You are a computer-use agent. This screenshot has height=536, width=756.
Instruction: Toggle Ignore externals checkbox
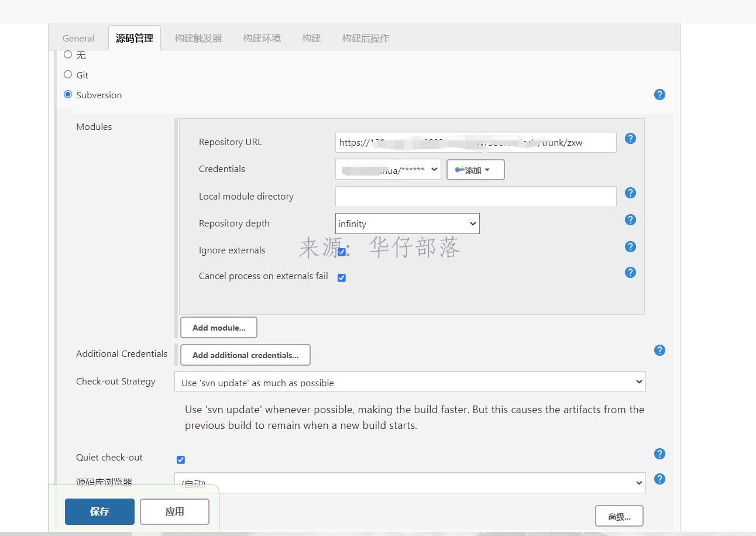(x=342, y=252)
